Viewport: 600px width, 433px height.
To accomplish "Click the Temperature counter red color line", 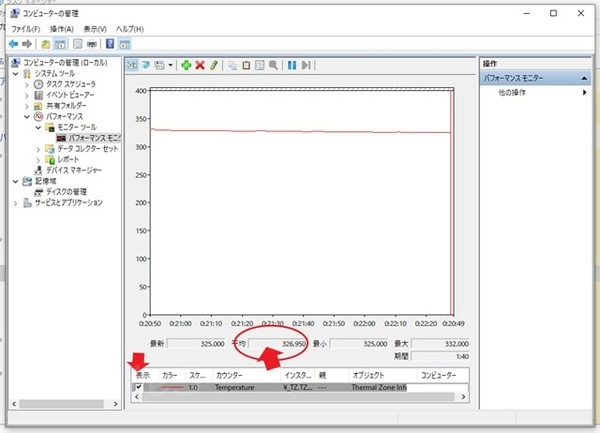I will [172, 387].
